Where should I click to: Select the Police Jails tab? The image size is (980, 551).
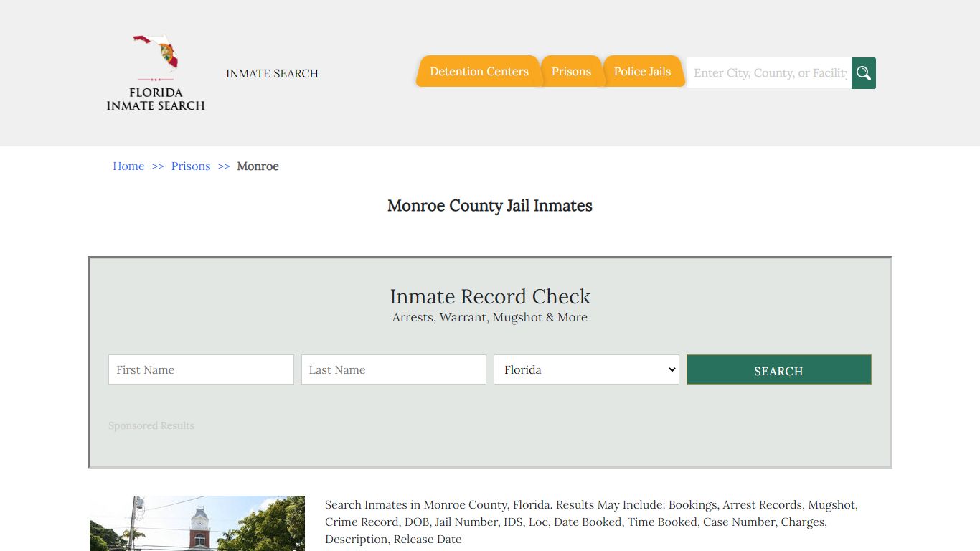(x=642, y=72)
